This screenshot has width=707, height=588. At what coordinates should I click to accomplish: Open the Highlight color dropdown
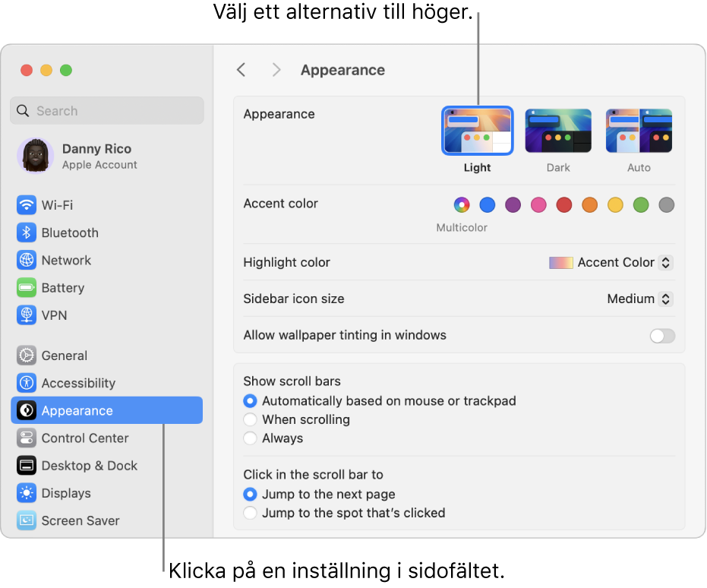pos(611,263)
